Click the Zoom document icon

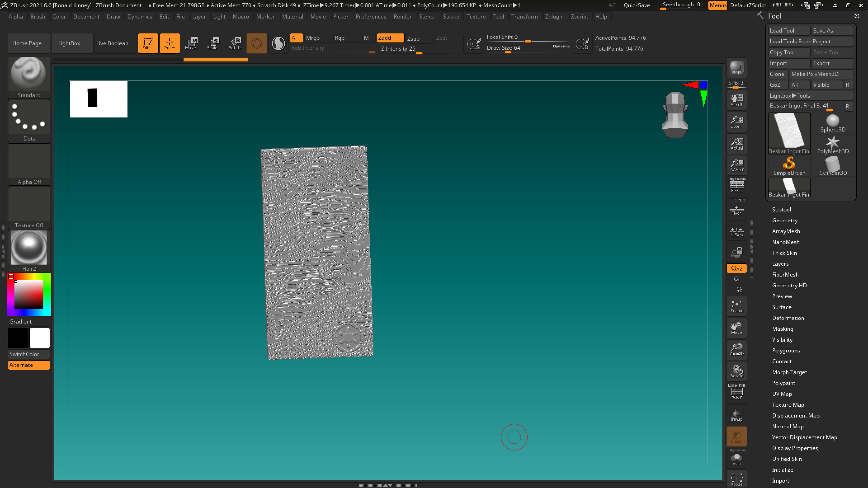[x=737, y=122]
